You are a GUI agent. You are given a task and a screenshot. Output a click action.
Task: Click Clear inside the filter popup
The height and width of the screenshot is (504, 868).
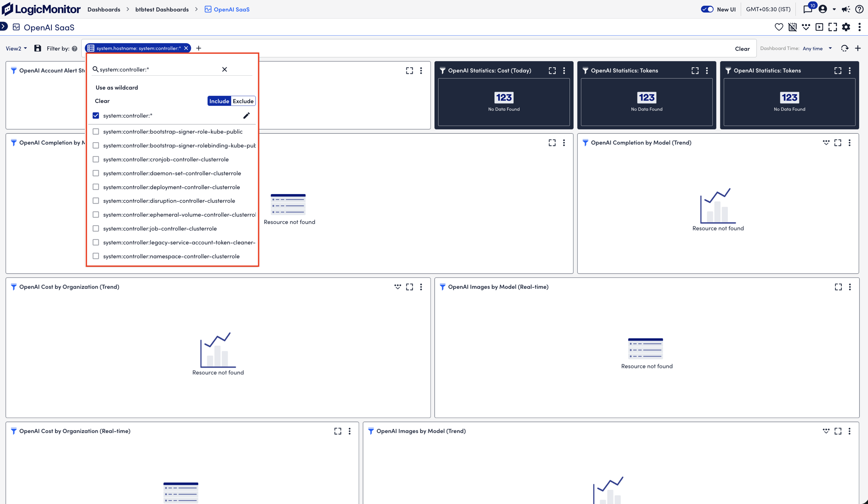pyautogui.click(x=102, y=101)
